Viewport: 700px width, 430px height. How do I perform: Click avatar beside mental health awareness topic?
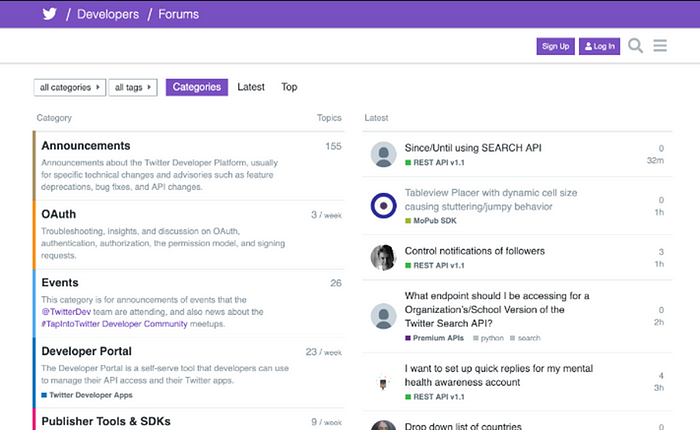pyautogui.click(x=383, y=382)
